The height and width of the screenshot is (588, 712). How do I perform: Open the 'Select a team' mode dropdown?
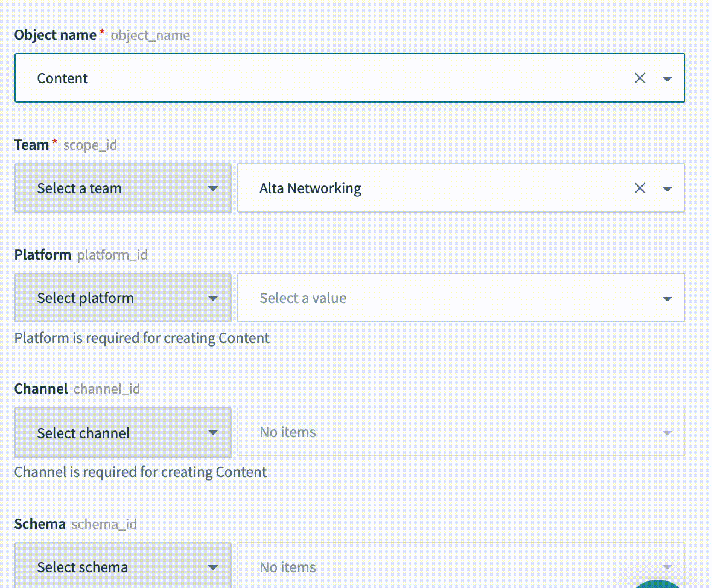[x=123, y=188]
